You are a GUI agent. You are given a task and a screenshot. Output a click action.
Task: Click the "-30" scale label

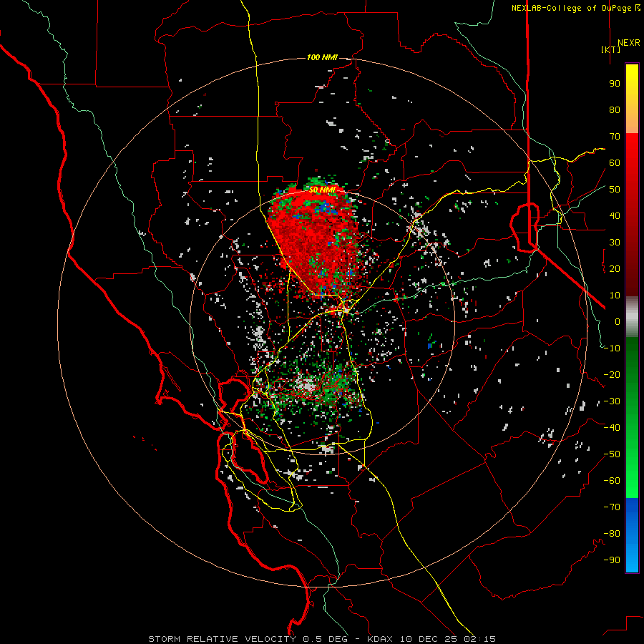pyautogui.click(x=612, y=401)
